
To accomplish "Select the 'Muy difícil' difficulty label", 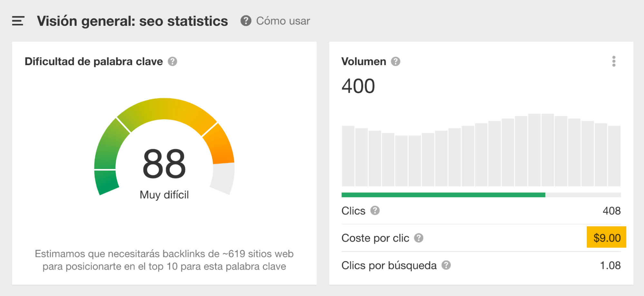I will (x=164, y=194).
